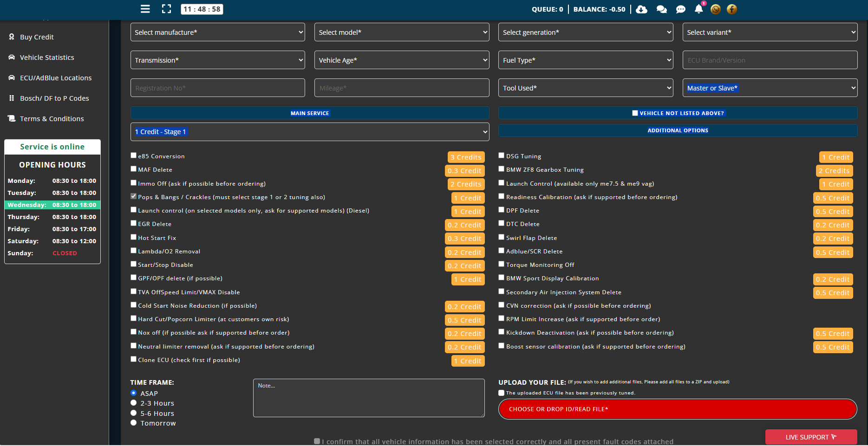Click Choose or Drop ID/Read File button
This screenshot has height=446, width=868.
coord(677,409)
